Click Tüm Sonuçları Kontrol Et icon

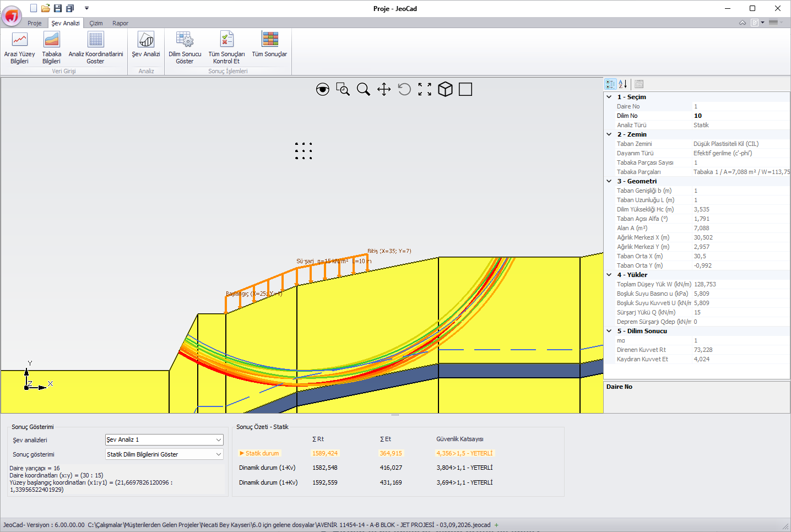(x=226, y=48)
